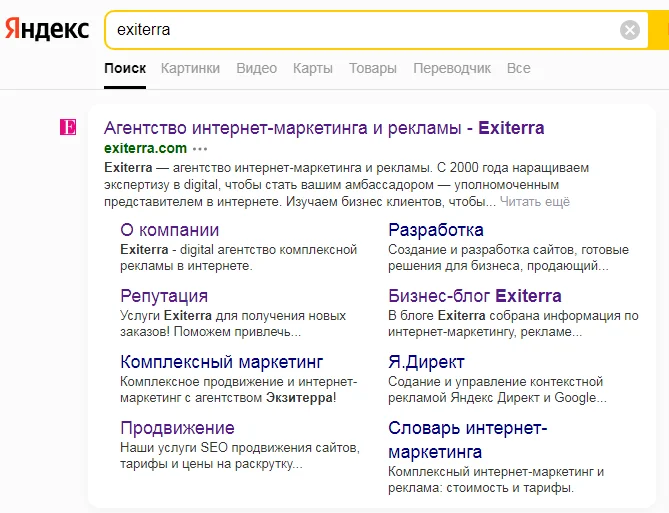Open the Разработка sitelink
The width and height of the screenshot is (669, 513).
tap(436, 230)
